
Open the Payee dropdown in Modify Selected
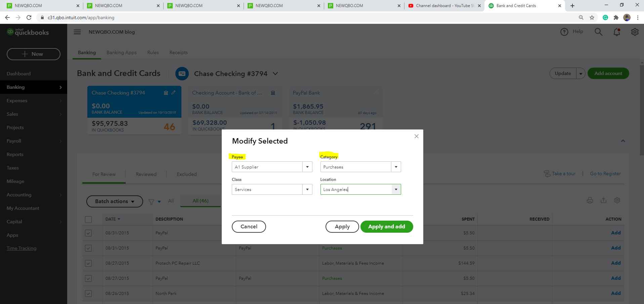click(307, 166)
